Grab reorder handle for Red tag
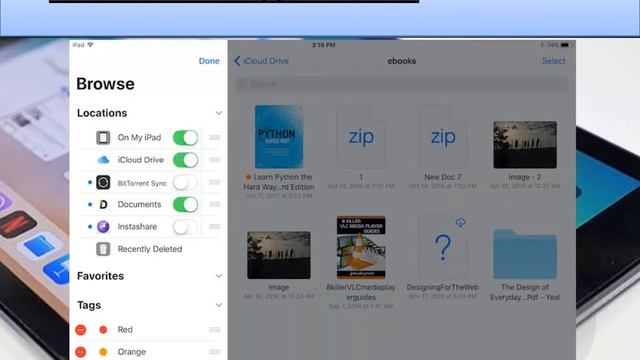The width and height of the screenshot is (640, 360). (x=215, y=329)
